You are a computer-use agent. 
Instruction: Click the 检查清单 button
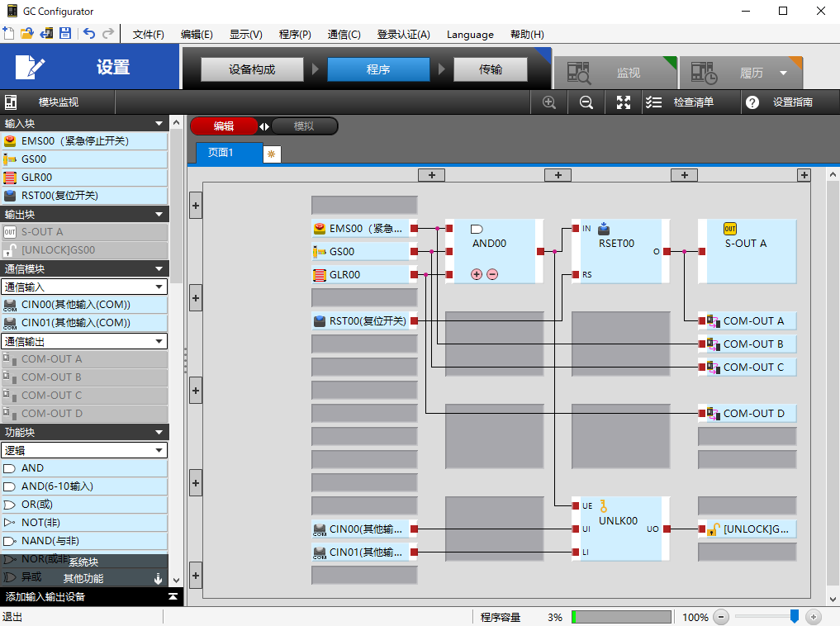(x=681, y=102)
